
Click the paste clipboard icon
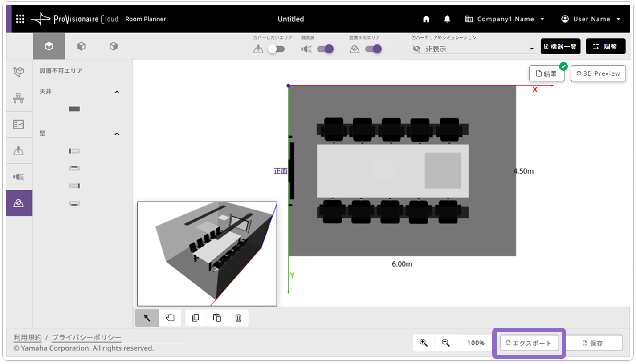point(217,318)
